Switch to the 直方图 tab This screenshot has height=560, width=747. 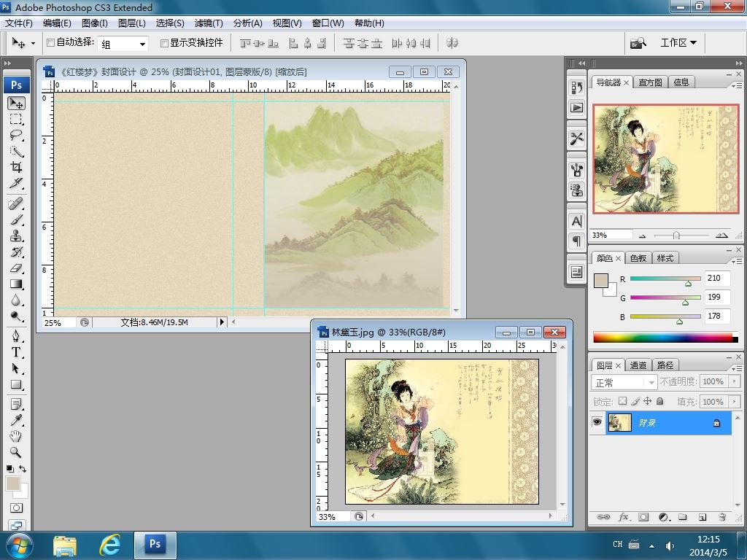coord(650,82)
